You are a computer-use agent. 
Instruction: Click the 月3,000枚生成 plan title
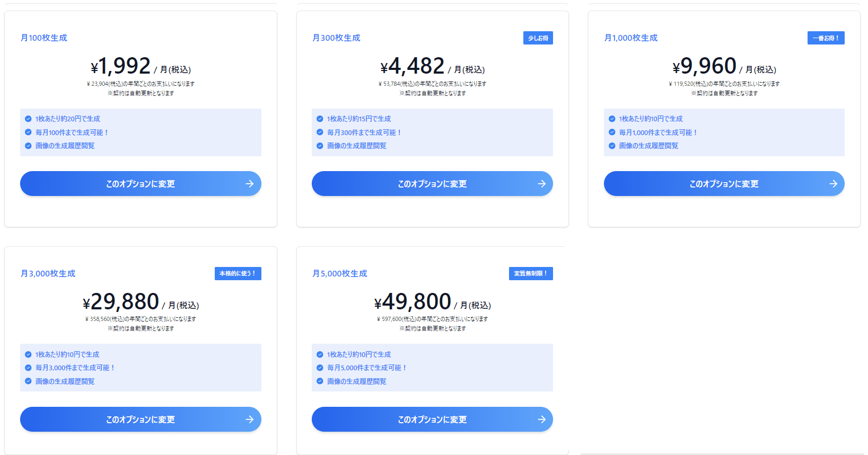48,274
